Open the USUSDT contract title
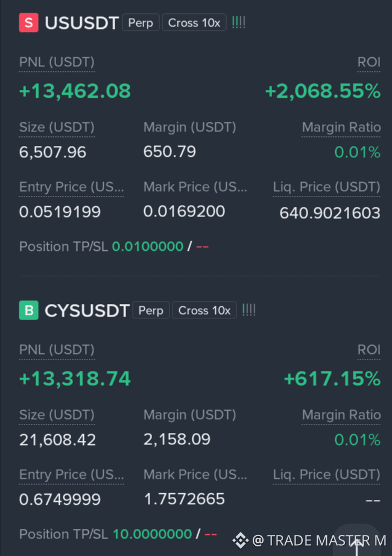Viewport: 392px width, 556px height. pos(81,23)
